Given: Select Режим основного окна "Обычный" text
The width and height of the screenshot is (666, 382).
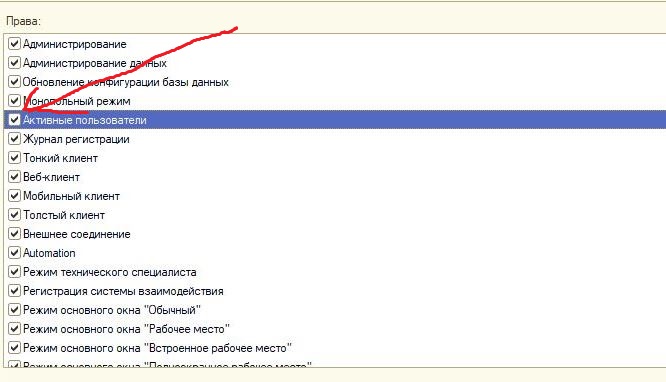Looking at the screenshot, I should [112, 310].
